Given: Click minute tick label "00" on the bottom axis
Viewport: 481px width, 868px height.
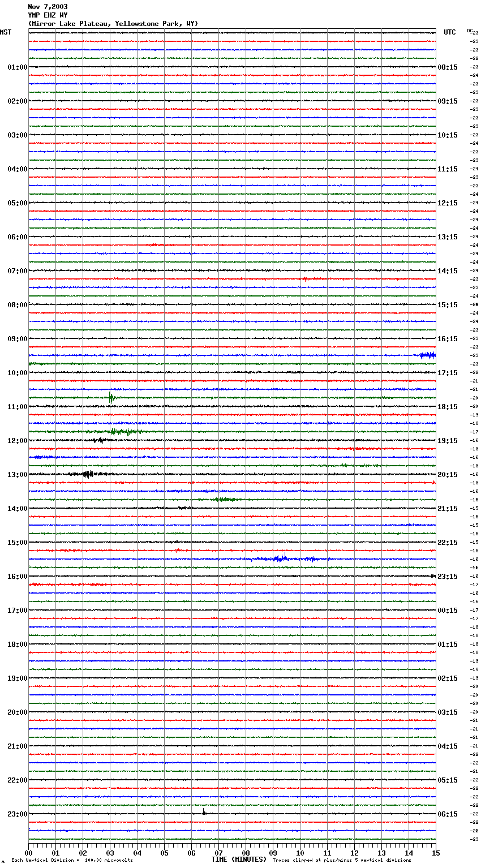Looking at the screenshot, I should [x=28, y=853].
